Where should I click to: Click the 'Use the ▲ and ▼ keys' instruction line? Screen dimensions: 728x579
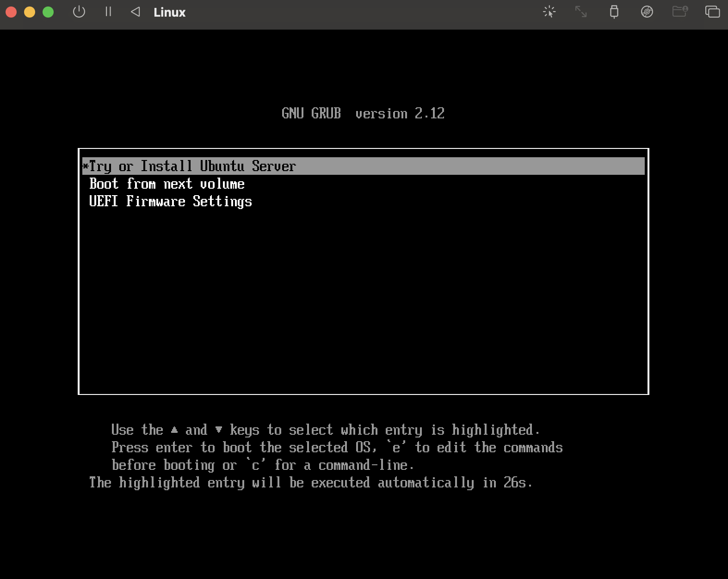(x=326, y=430)
